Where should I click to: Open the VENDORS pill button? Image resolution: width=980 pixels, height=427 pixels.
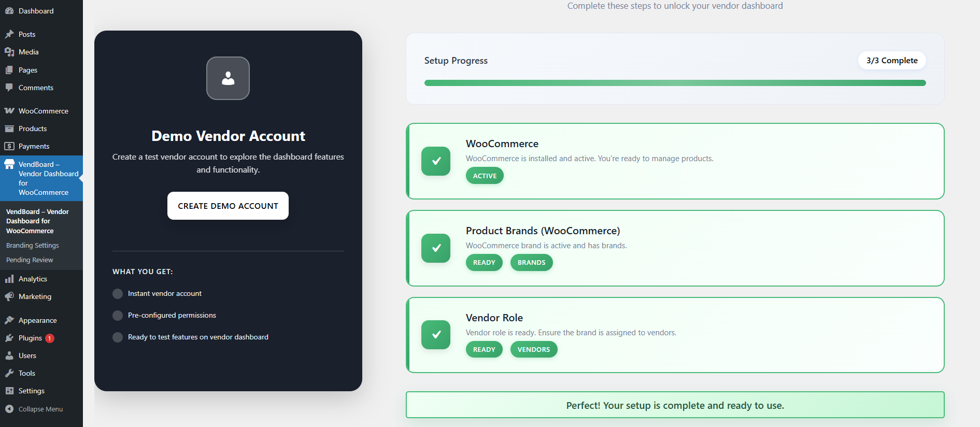click(x=534, y=350)
